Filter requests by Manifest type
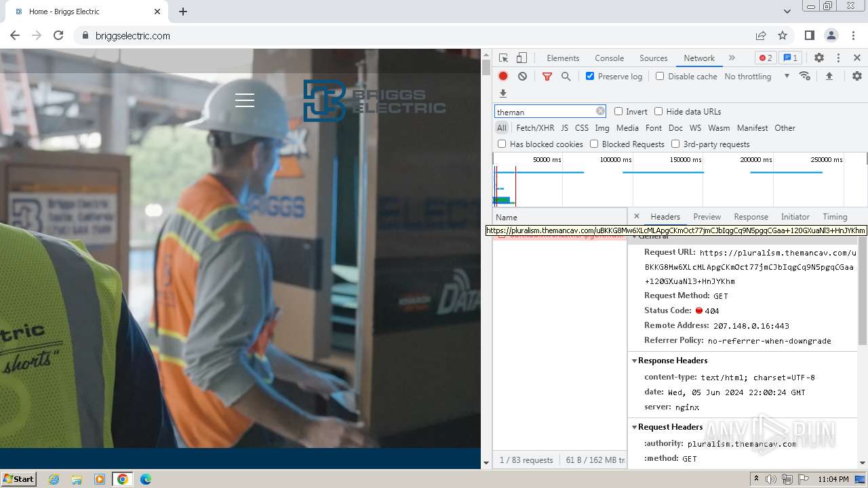This screenshot has height=488, width=868. tap(752, 127)
